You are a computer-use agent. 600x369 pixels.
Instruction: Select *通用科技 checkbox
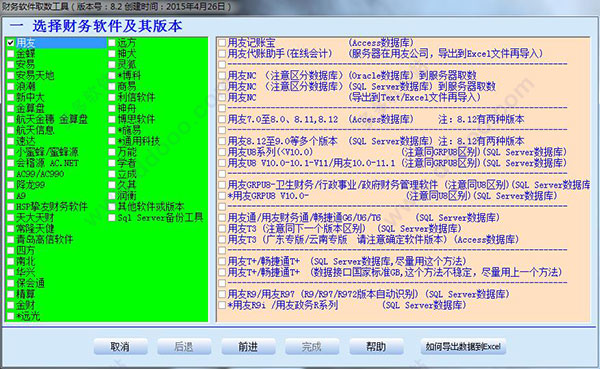[112, 141]
